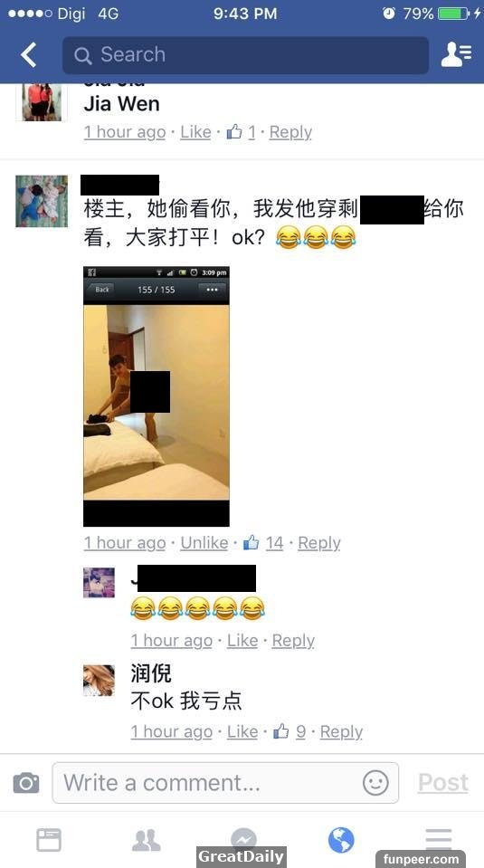Open the News Feed tab icon
The width and height of the screenshot is (484, 868).
49,840
